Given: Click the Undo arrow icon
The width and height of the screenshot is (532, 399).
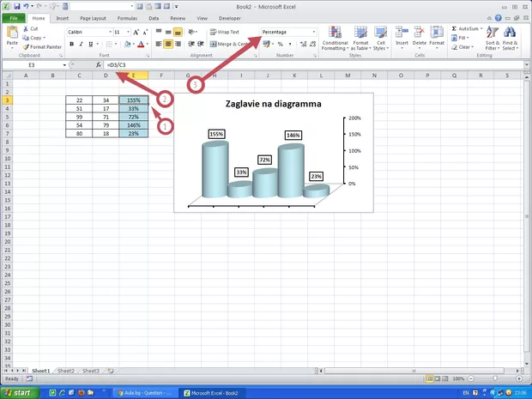Looking at the screenshot, I should 26,7.
